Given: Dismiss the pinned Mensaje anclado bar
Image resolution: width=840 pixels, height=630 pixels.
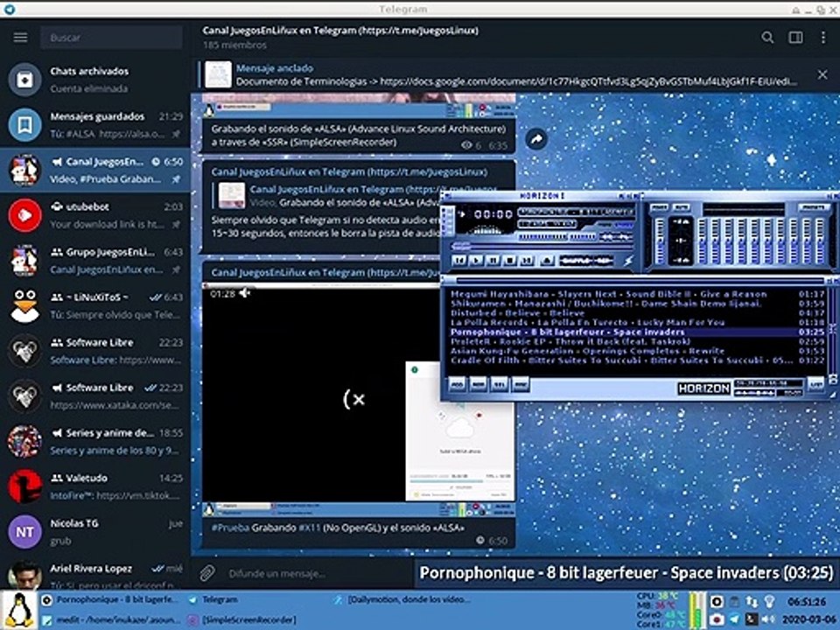Looking at the screenshot, I should [822, 74].
